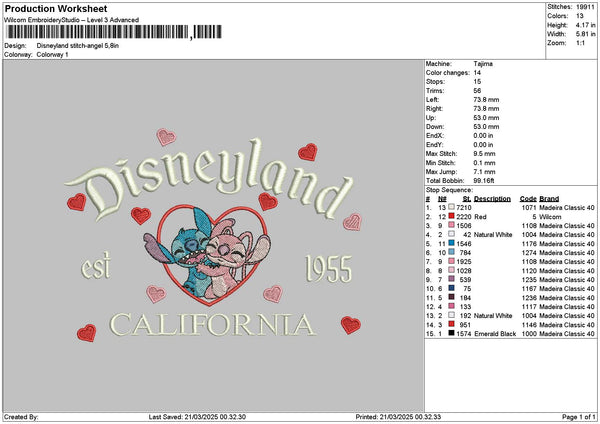Screen dimensions: 600x424
Task: Select the light pink swatch beside stitch count 1028
Action: click(x=452, y=271)
